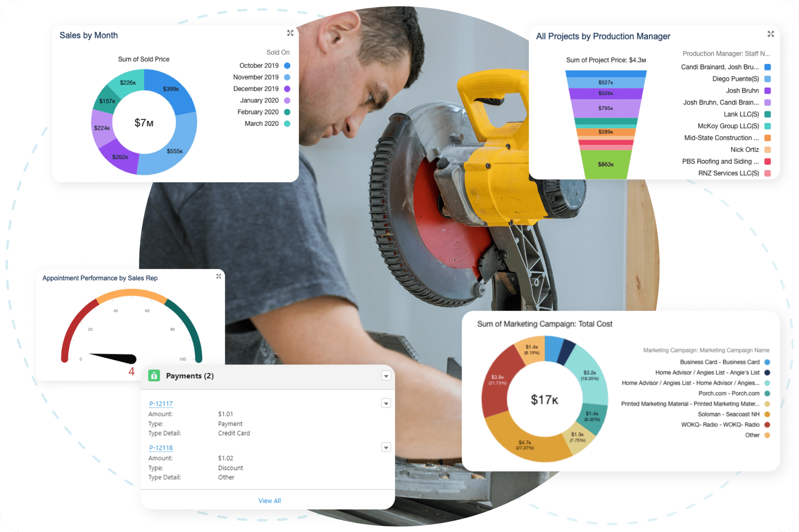This screenshot has height=532, width=799.
Task: Click the $863K green funnel segment
Action: click(x=606, y=164)
